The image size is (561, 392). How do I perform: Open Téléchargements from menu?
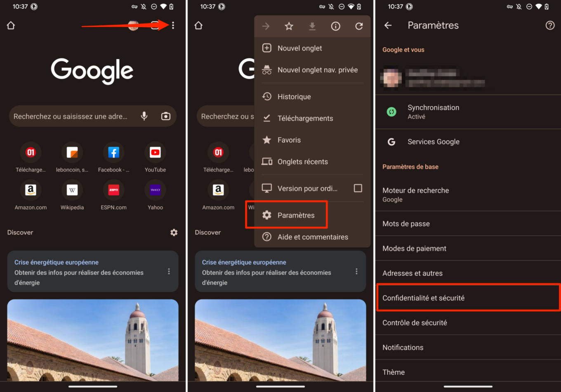pyautogui.click(x=312, y=118)
